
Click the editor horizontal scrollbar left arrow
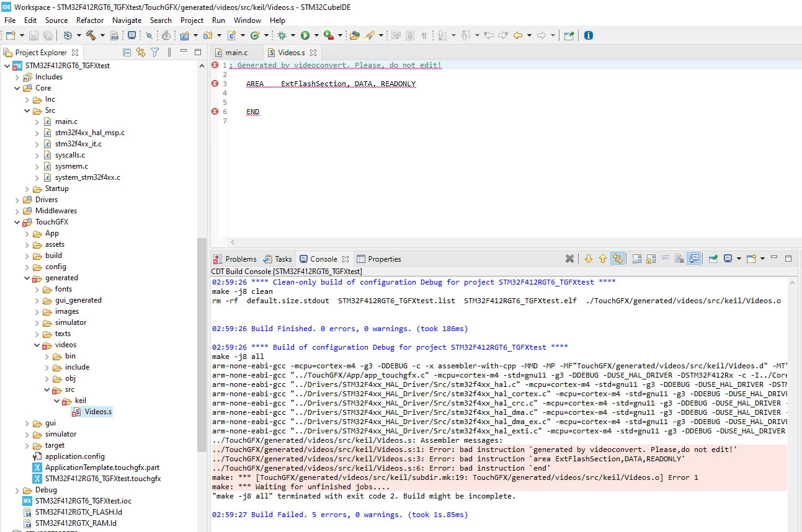click(x=233, y=242)
